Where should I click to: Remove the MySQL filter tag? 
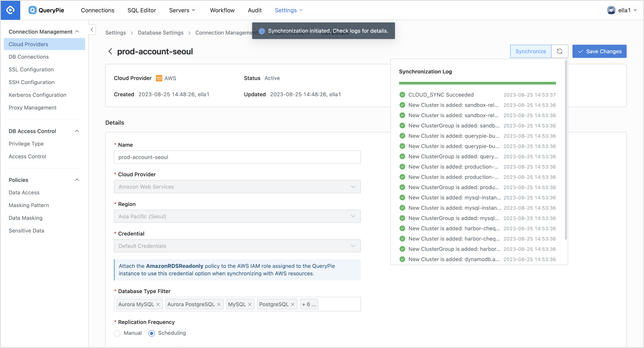pos(250,304)
